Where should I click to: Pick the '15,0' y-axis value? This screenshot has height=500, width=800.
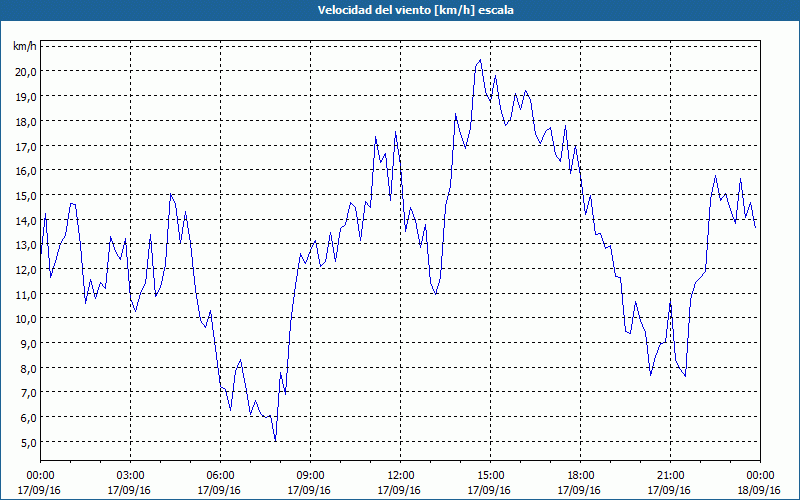coord(26,196)
